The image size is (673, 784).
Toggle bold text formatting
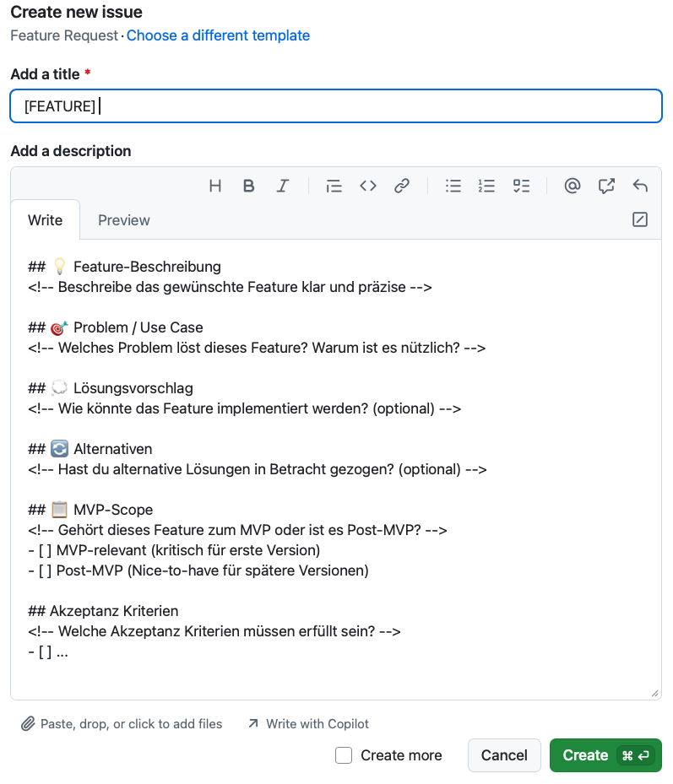(249, 186)
